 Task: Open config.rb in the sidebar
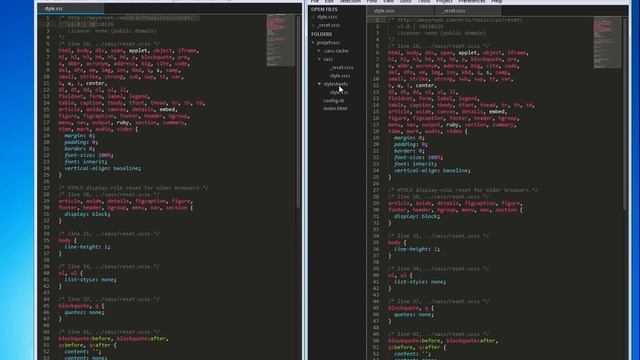(x=334, y=100)
